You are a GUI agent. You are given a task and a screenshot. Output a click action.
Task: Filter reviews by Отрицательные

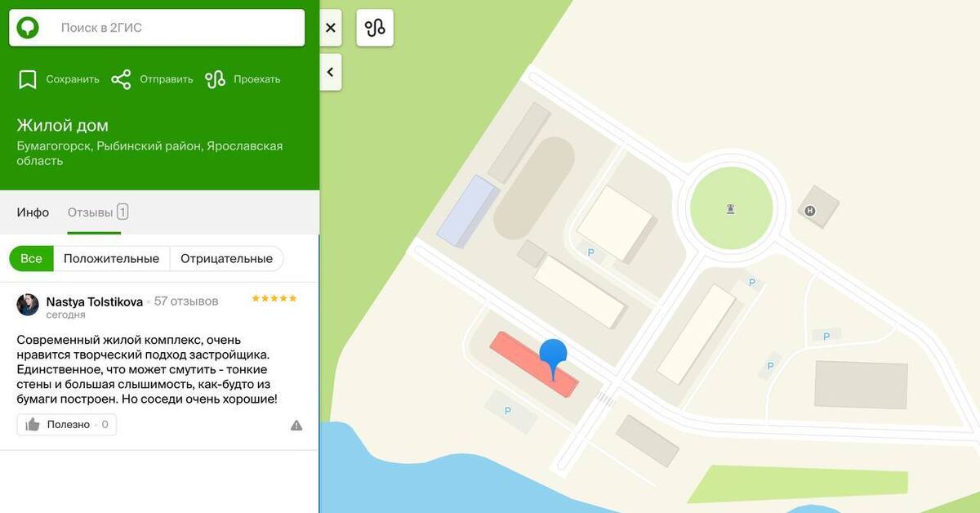point(226,258)
